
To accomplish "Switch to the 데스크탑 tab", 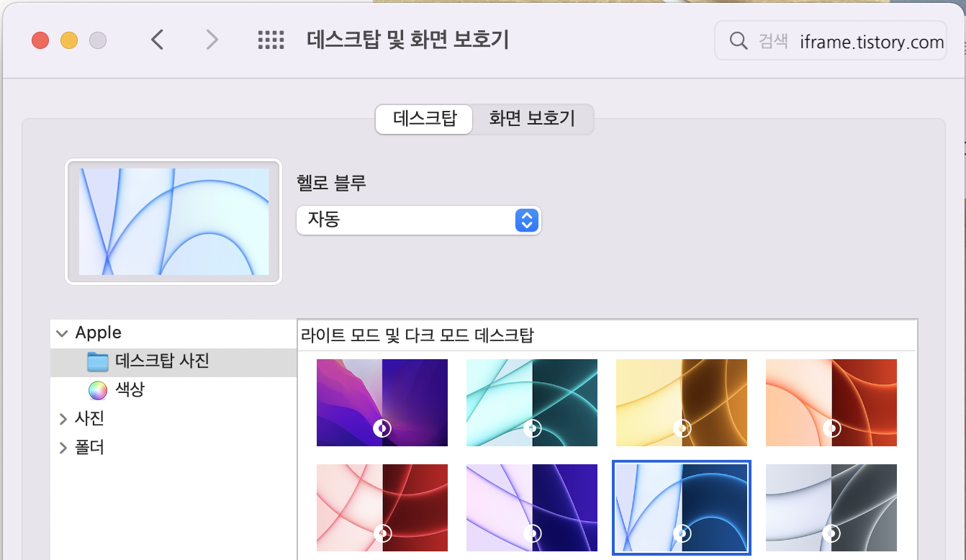I will click(x=425, y=119).
